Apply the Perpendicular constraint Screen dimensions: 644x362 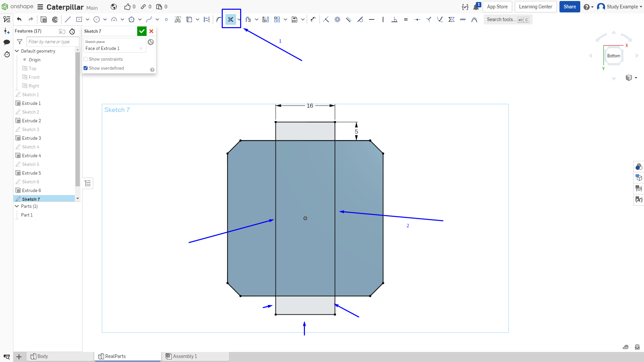394,19
